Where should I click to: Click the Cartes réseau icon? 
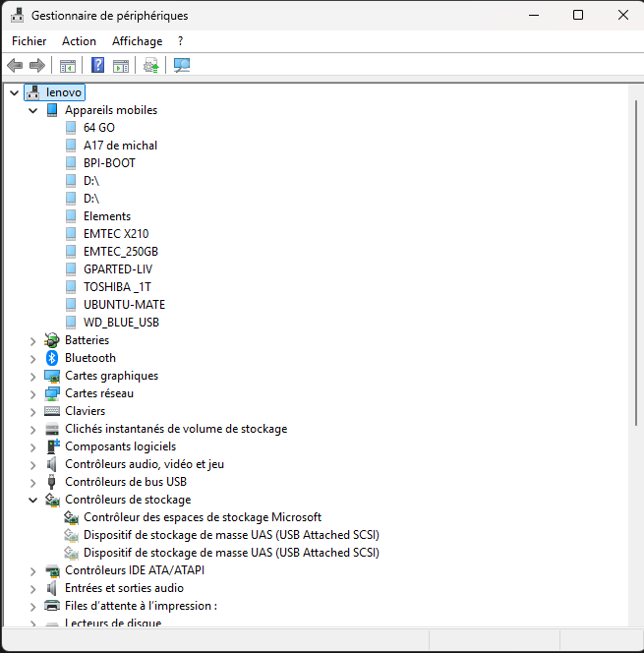coord(52,393)
